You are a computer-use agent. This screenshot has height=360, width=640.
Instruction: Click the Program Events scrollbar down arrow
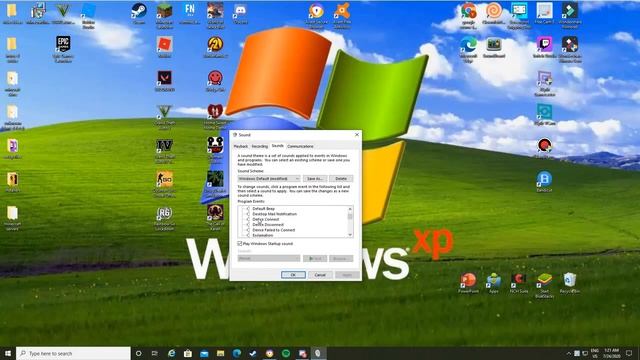[x=350, y=235]
